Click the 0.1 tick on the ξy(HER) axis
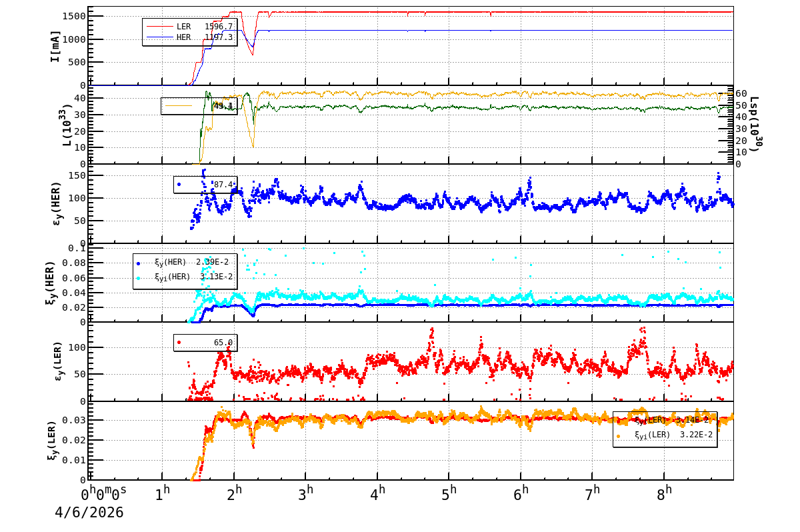The height and width of the screenshot is (532, 800). click(77, 249)
